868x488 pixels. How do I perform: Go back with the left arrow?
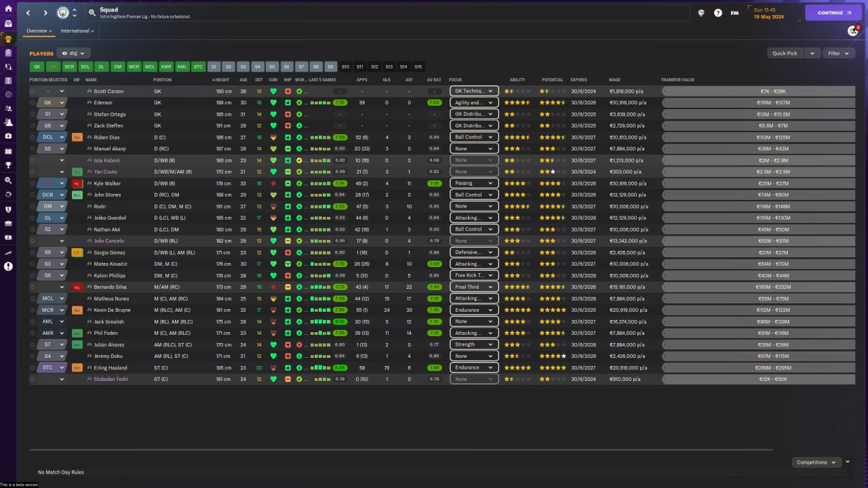[x=28, y=13]
